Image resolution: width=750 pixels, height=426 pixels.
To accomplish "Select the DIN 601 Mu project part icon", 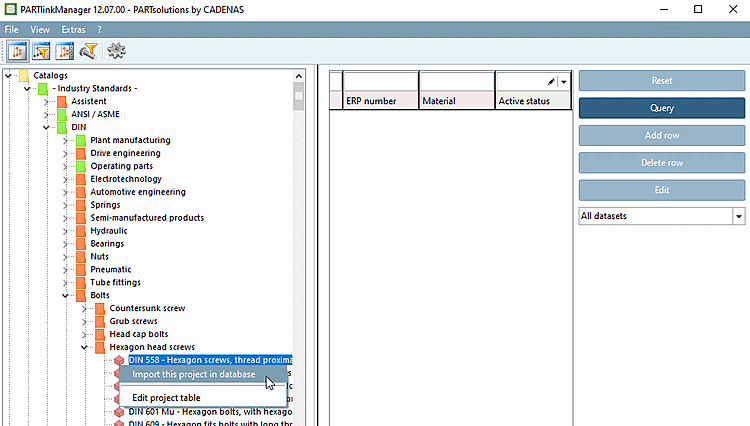I will [119, 412].
